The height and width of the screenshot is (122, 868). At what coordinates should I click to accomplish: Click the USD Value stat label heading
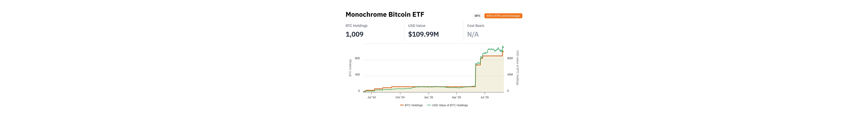tap(416, 26)
